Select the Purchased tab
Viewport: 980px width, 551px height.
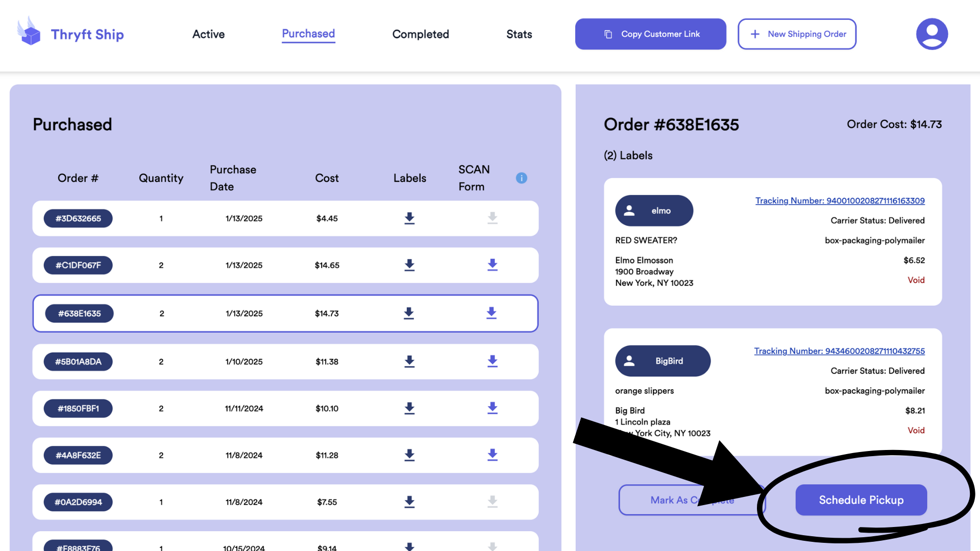pos(308,34)
